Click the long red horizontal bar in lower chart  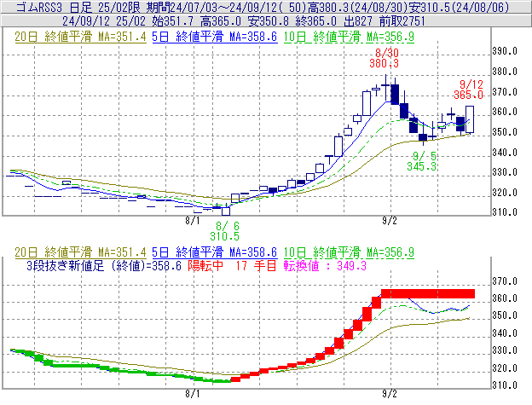click(x=428, y=294)
